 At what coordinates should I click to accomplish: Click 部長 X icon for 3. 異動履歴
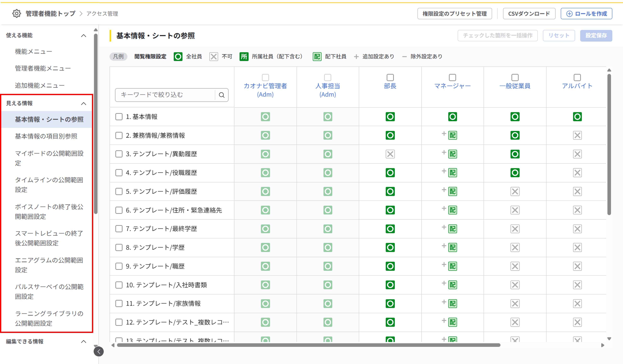(390, 154)
